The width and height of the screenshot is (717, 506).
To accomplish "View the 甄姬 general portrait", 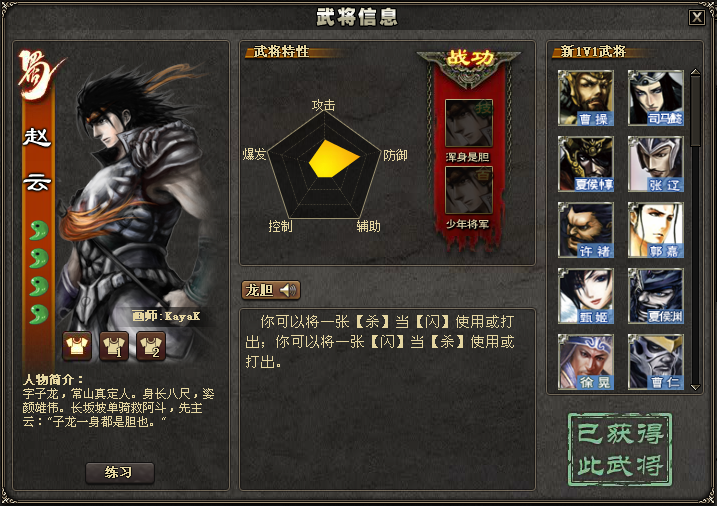I will (586, 296).
